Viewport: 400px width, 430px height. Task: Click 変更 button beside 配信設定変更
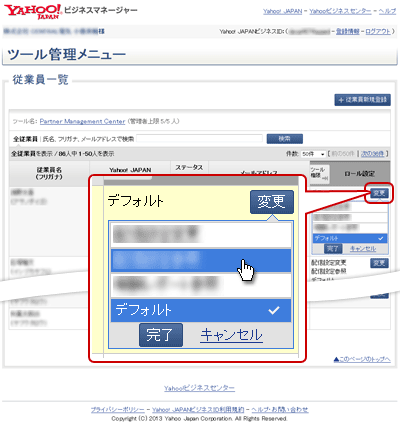click(379, 263)
